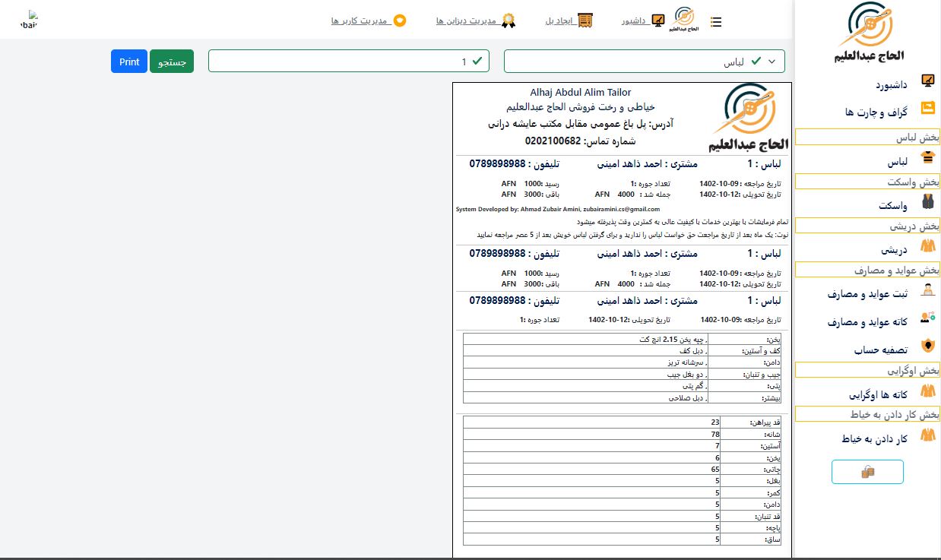Click the receipt icon next to ایجاد بل
Viewport: 941px width, 560px height.
(585, 21)
